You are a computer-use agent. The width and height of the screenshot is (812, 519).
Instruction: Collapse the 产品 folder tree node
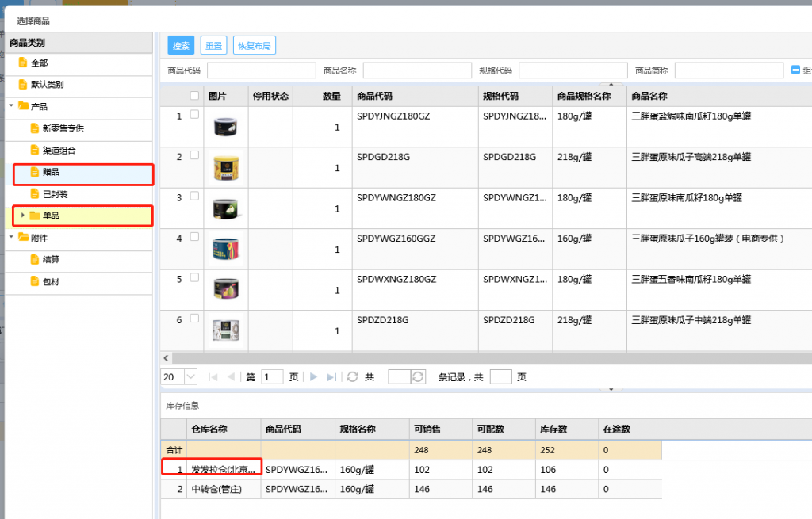[11, 106]
